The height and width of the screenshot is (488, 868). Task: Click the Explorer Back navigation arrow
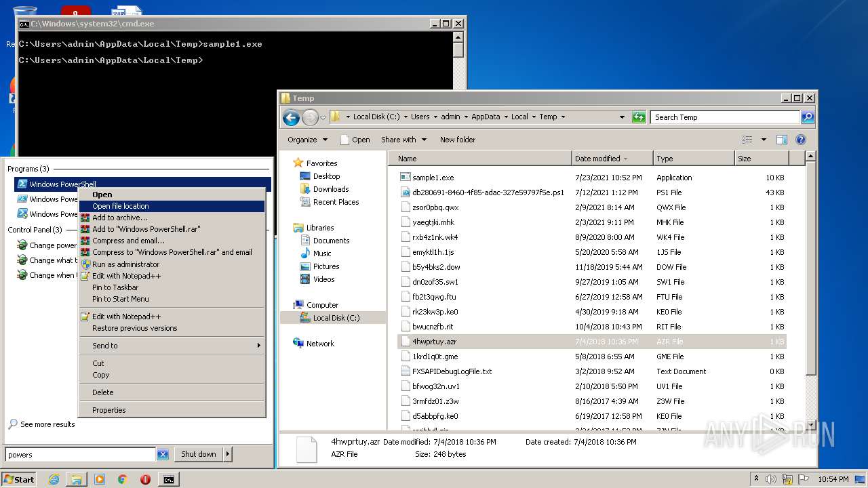291,117
